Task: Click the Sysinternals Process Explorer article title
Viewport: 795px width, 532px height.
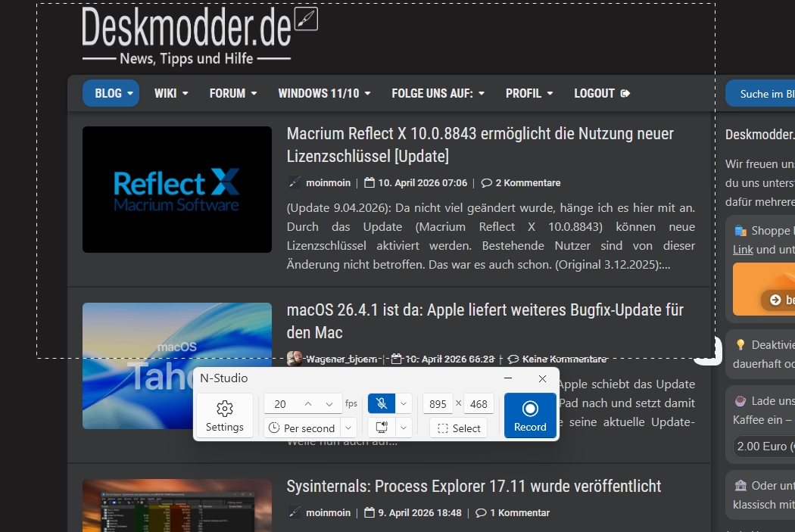Action: point(473,486)
